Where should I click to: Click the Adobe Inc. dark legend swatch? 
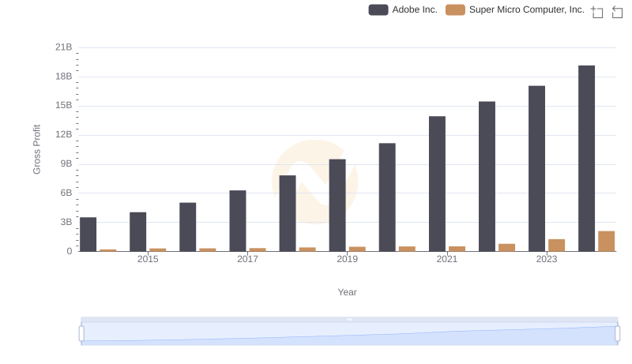378,9
